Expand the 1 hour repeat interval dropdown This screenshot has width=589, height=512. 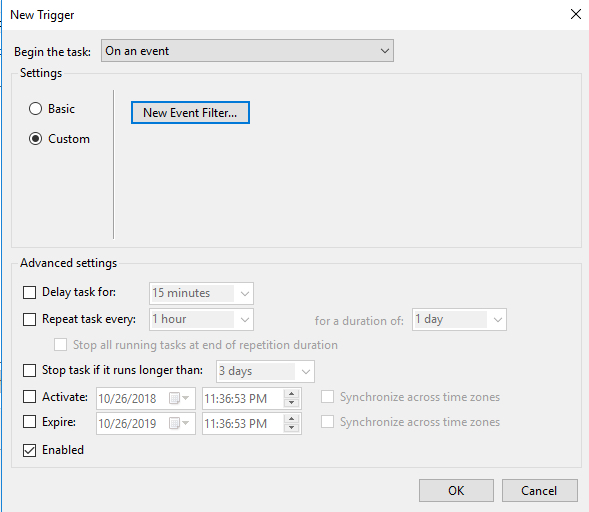coord(201,319)
